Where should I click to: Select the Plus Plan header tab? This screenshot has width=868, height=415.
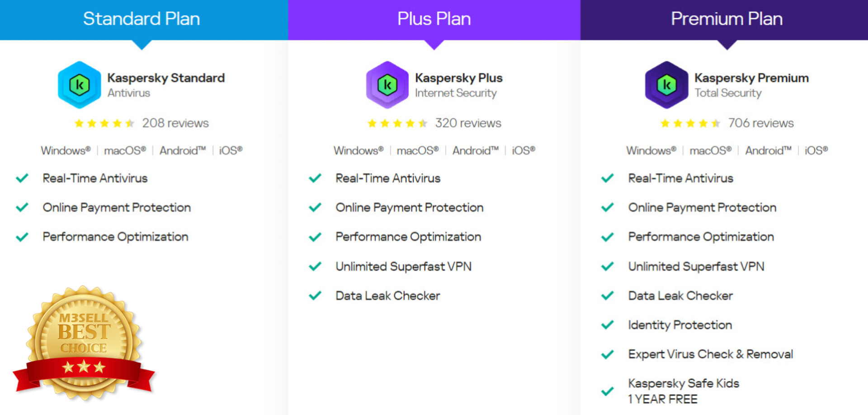tap(434, 19)
